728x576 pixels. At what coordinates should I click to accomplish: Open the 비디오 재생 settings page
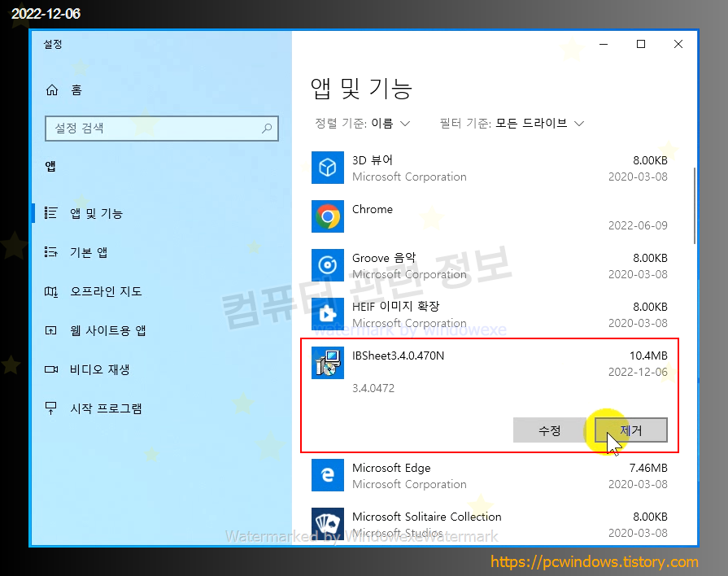coord(99,369)
